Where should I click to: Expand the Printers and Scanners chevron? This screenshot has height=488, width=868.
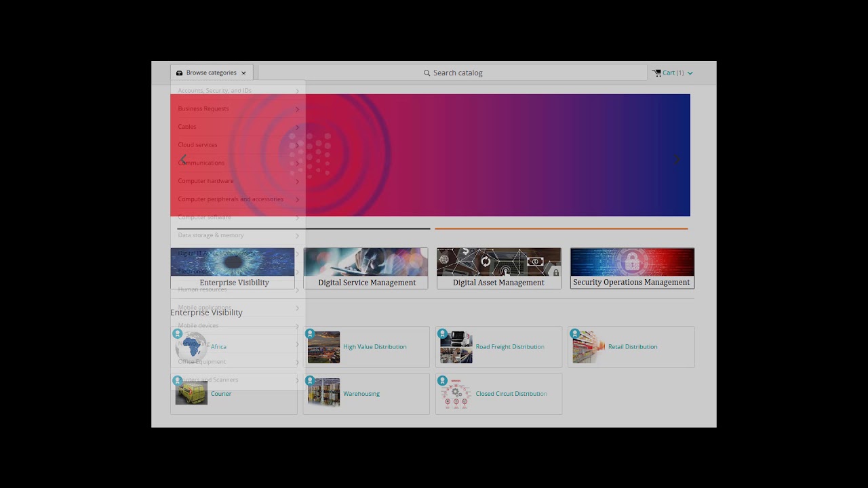[x=297, y=380]
